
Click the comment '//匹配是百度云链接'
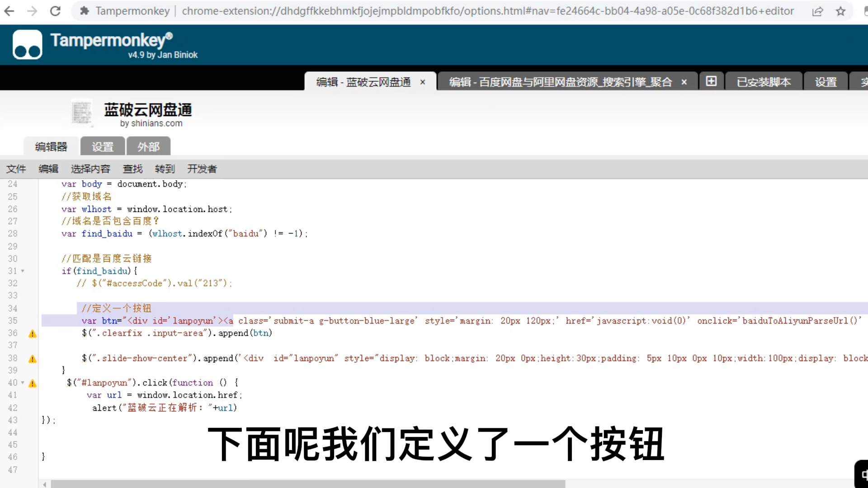point(107,258)
